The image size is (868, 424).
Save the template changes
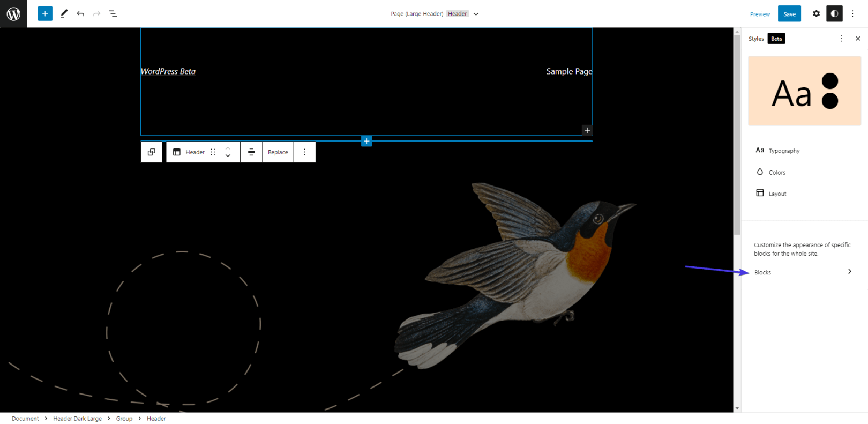pos(789,14)
